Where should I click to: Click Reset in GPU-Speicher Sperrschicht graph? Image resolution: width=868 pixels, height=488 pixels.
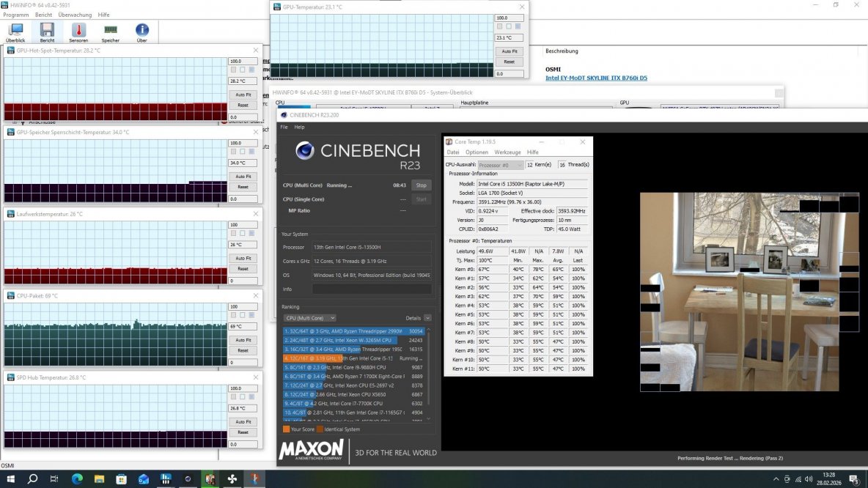click(243, 187)
